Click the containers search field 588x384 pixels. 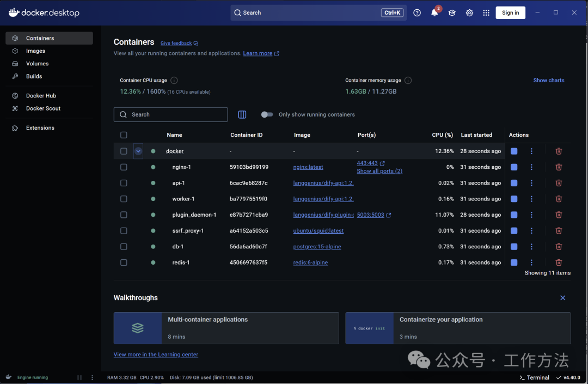pyautogui.click(x=170, y=115)
